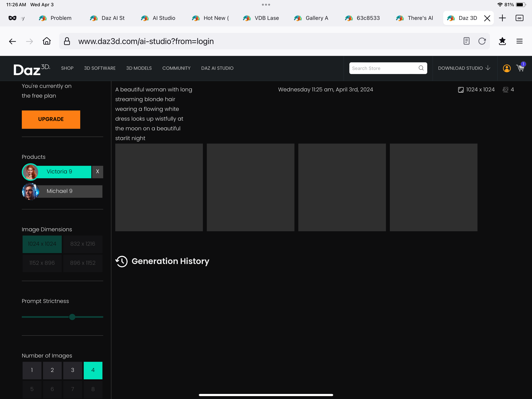This screenshot has width=532, height=399.
Task: Reload the page with refresh icon
Action: coord(482,41)
